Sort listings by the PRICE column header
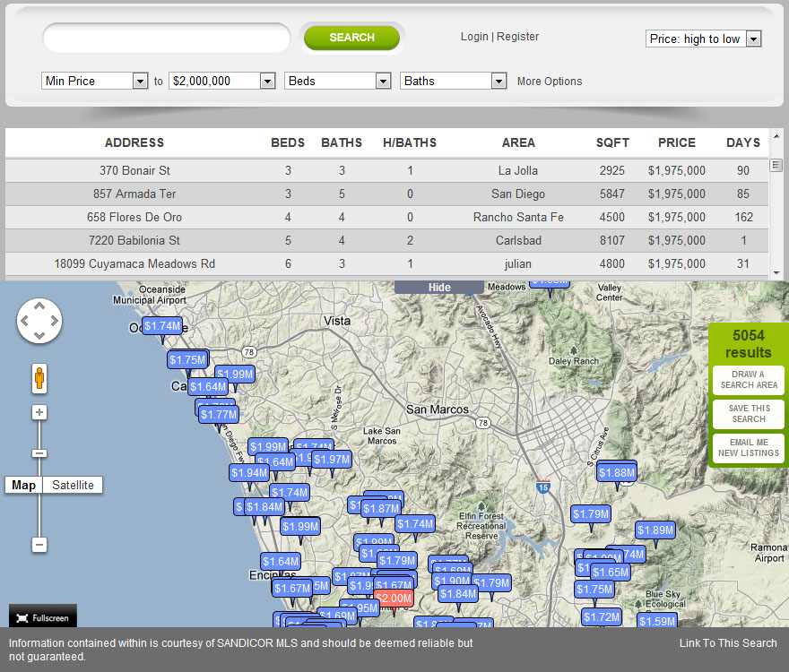 [x=676, y=142]
